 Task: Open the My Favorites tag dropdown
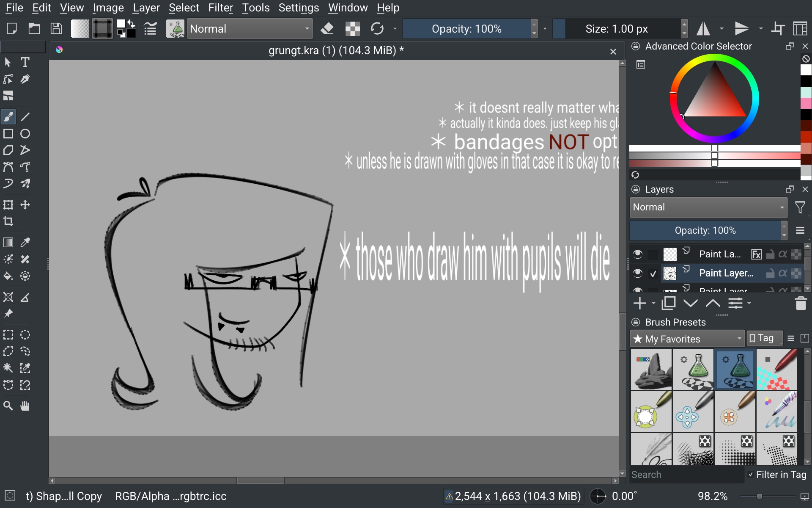(687, 339)
